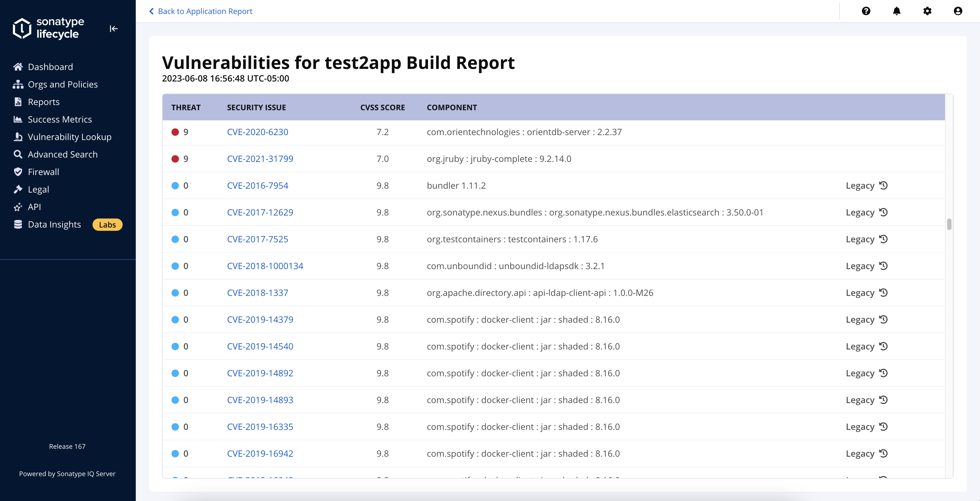
Task: Click the table vertical scrollbar thumb
Action: pyautogui.click(x=949, y=224)
